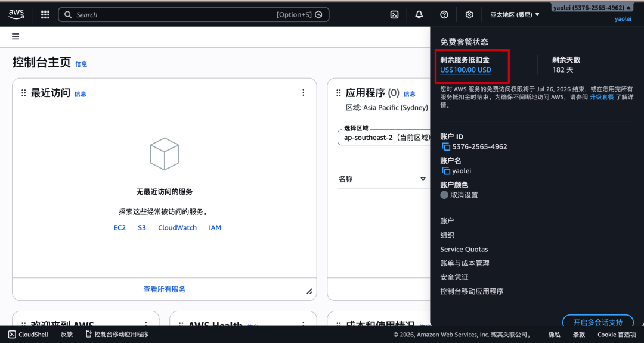Image resolution: width=644 pixels, height=343 pixels.
Task: Open the hamburger navigation menu
Action: (x=16, y=36)
